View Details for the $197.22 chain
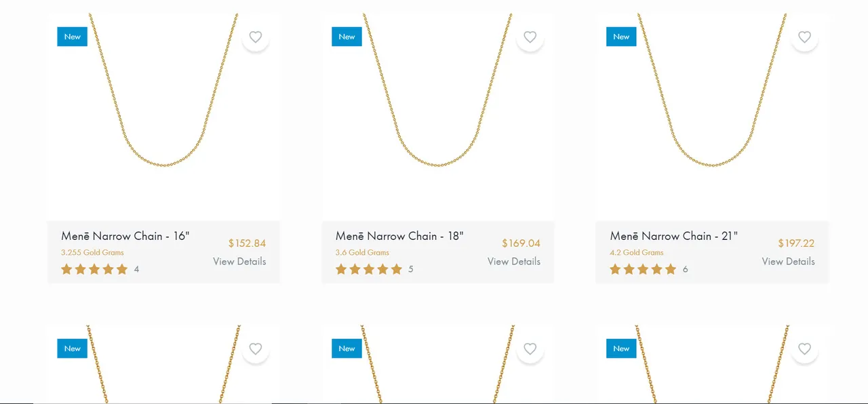The height and width of the screenshot is (404, 868). click(788, 262)
